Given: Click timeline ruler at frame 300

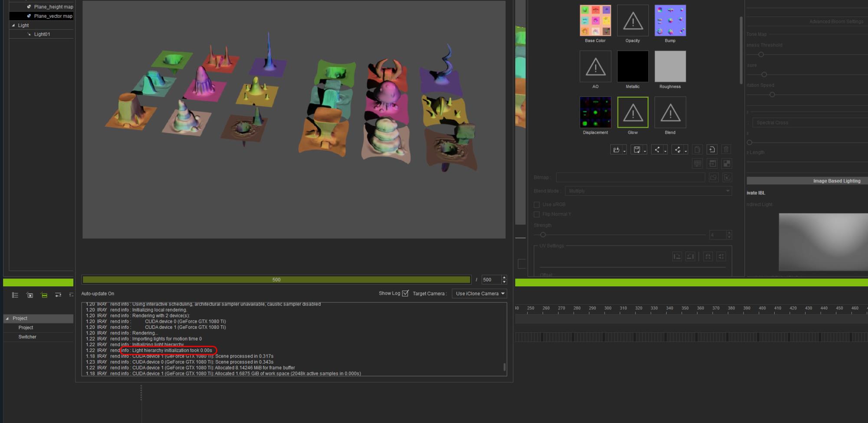Looking at the screenshot, I should point(608,308).
